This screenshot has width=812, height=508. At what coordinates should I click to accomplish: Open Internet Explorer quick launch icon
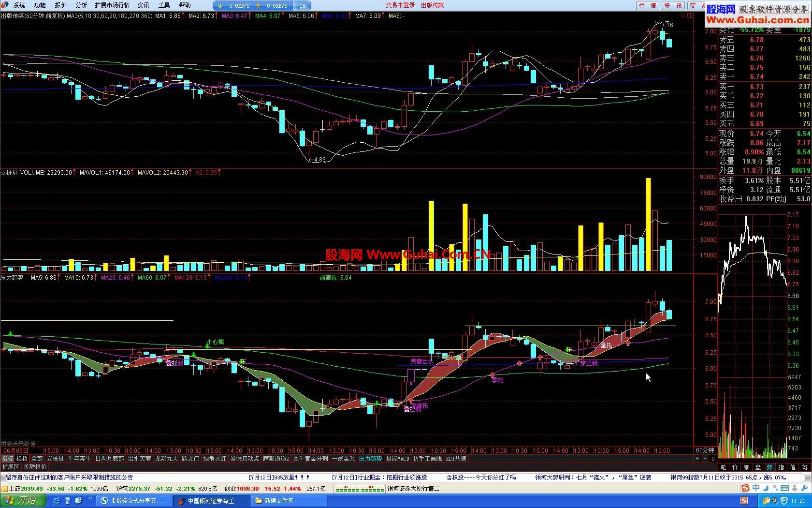[x=56, y=501]
